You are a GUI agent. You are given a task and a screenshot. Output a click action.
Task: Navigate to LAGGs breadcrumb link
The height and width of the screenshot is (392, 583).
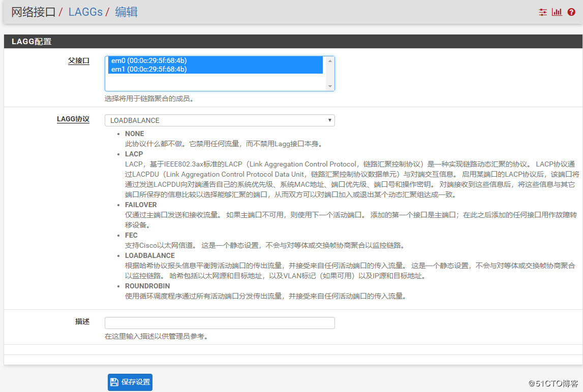click(x=85, y=12)
